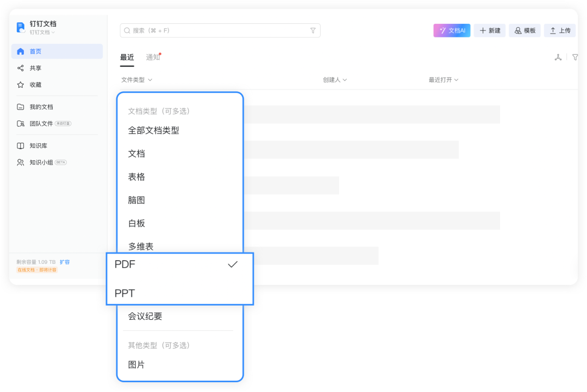
Task: Select PPT in file type filter
Action: 125,293
